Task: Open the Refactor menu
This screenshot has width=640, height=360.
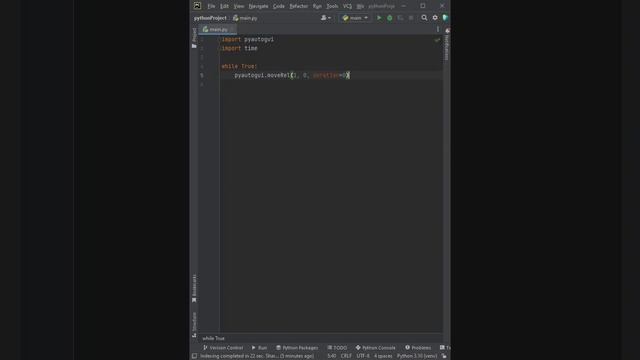Action: pos(298,6)
